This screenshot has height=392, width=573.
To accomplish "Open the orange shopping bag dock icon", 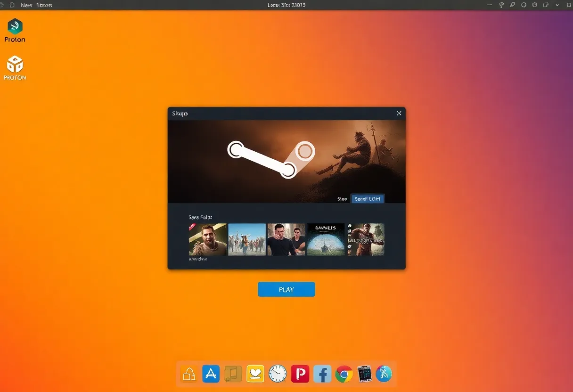I will 189,374.
